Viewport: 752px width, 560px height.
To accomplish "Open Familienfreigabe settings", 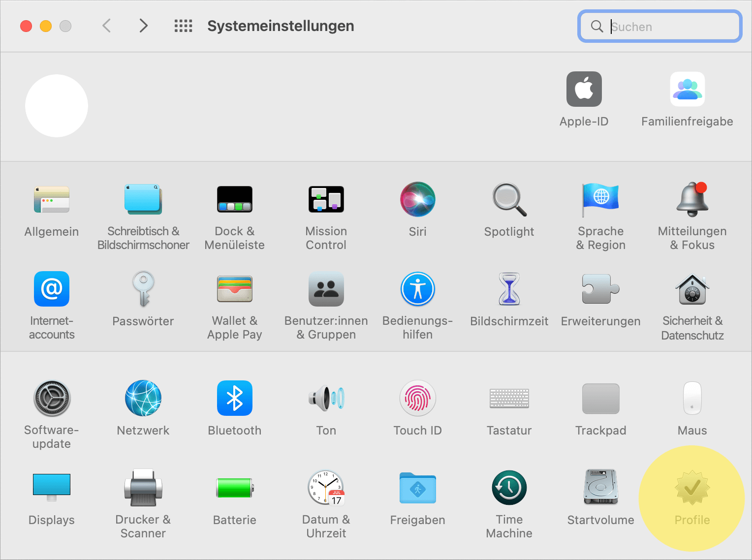I will pyautogui.click(x=687, y=89).
